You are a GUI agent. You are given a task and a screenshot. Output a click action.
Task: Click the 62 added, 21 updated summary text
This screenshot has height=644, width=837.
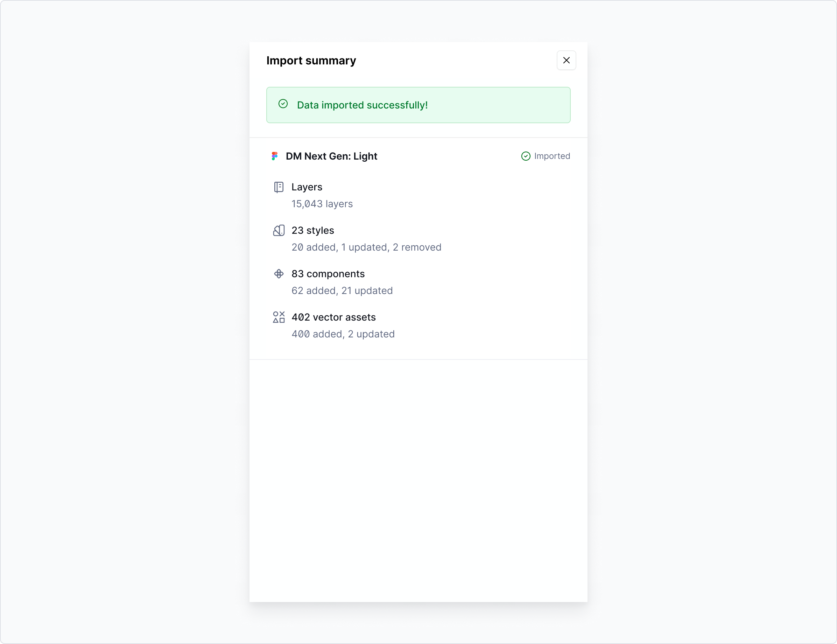pyautogui.click(x=342, y=290)
